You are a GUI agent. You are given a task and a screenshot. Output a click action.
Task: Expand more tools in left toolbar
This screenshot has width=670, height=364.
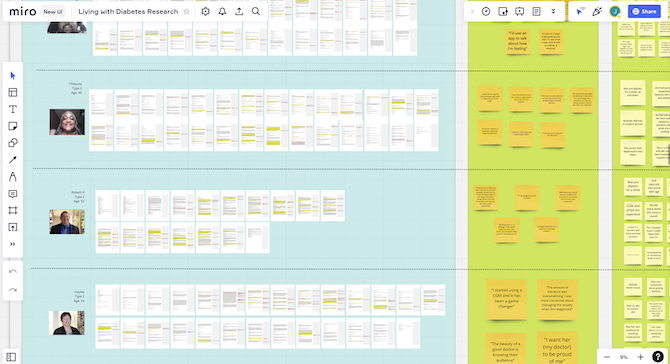pyautogui.click(x=12, y=244)
